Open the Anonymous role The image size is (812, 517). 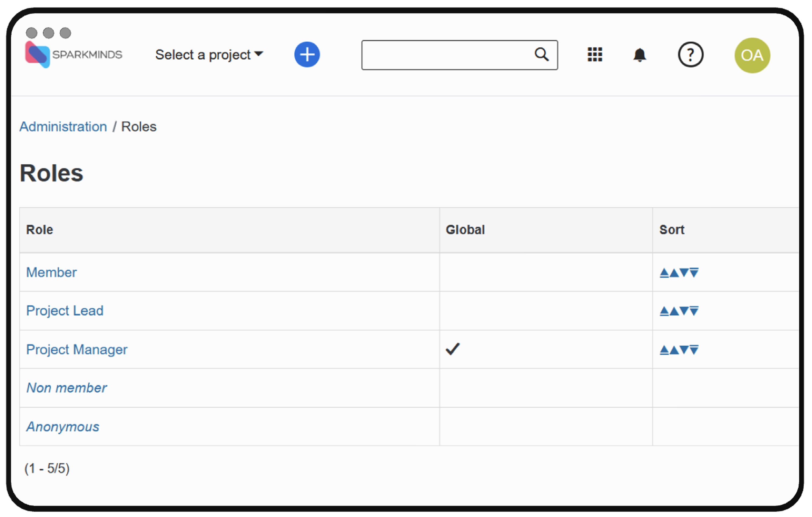(x=63, y=427)
